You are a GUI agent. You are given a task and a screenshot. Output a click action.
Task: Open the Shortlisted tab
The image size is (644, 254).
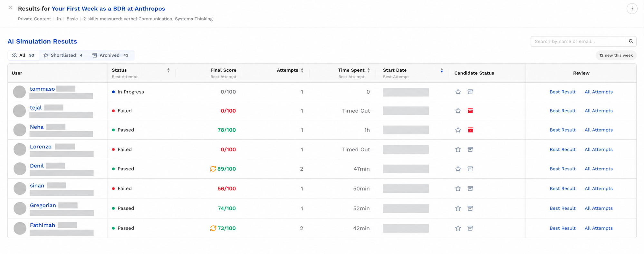pos(63,55)
